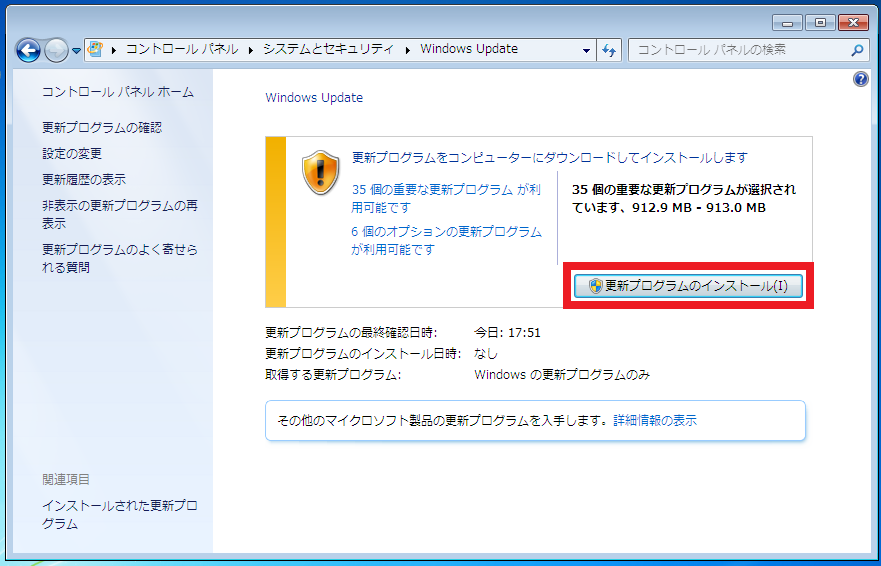This screenshot has height=566, width=881.
Task: Click the yellow warning shield icon
Action: click(321, 173)
